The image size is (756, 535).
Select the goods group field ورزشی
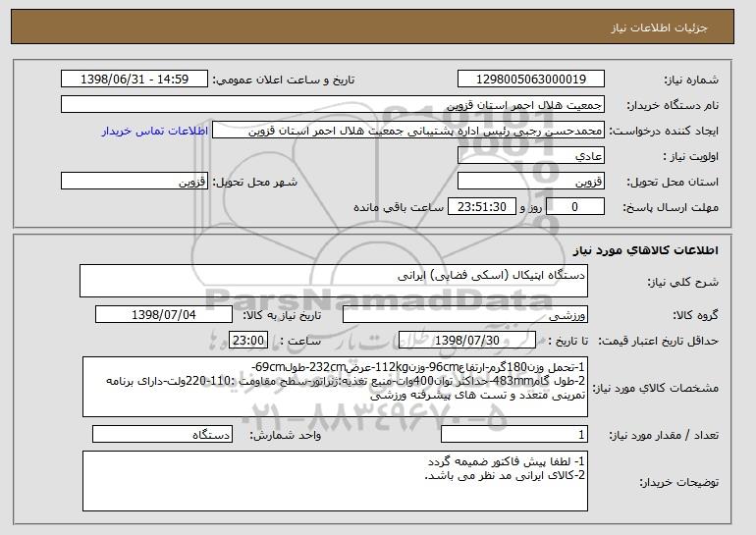point(465,315)
